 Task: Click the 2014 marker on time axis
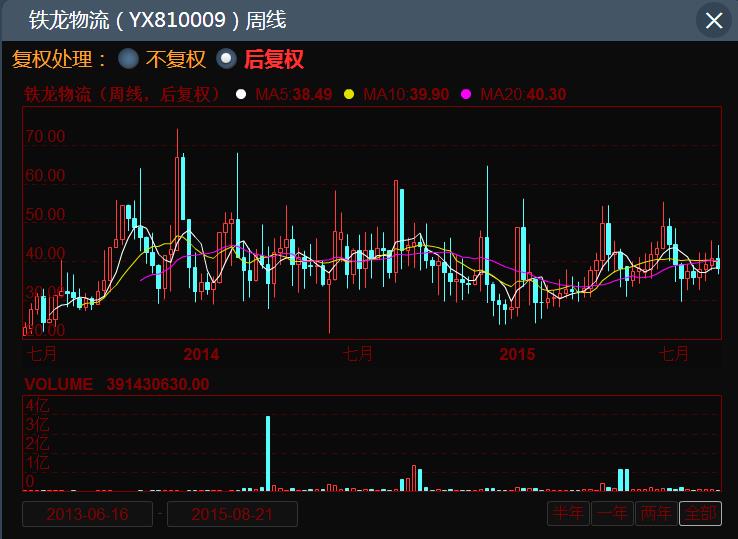(201, 354)
